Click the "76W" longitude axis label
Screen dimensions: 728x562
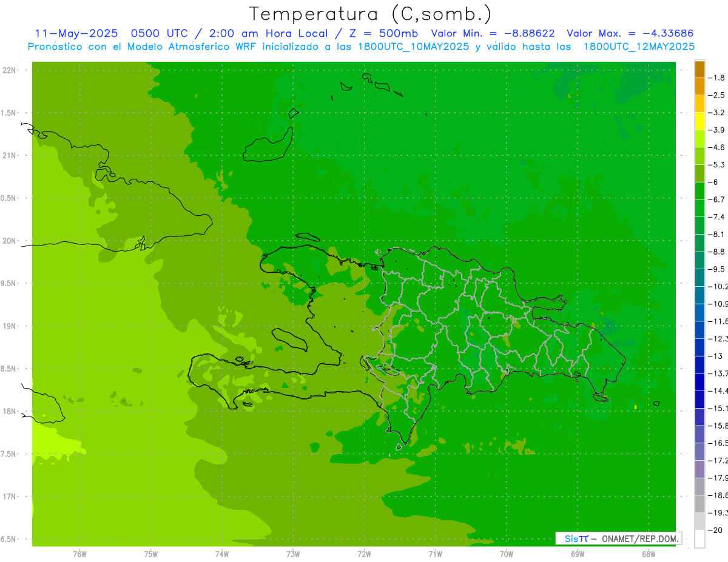click(x=79, y=554)
